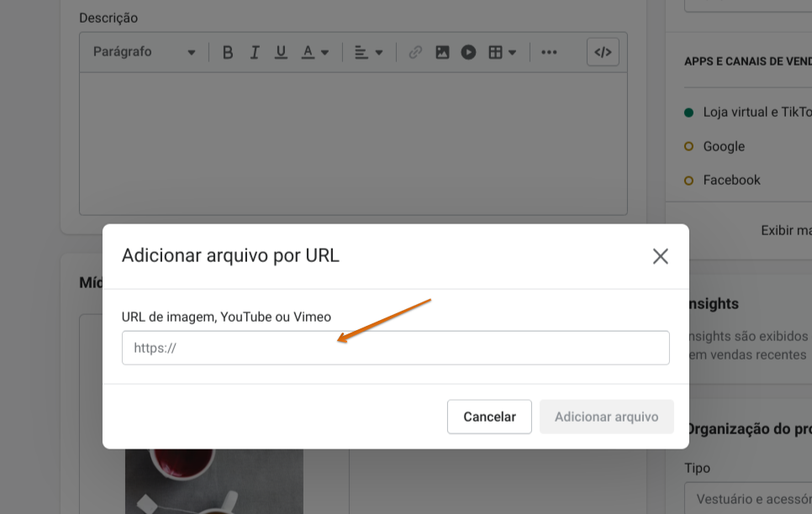Image resolution: width=812 pixels, height=514 pixels.
Task: Apply underline formatting in the editor
Action: coord(281,52)
